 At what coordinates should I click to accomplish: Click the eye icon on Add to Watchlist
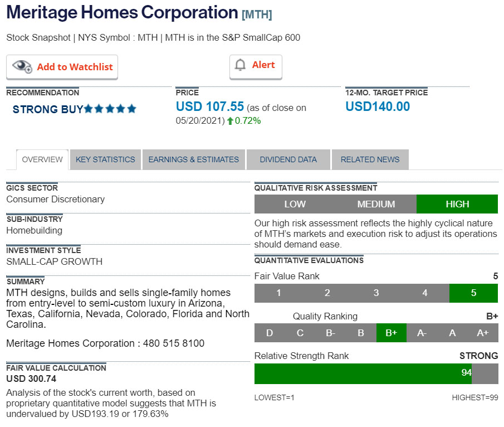click(x=22, y=67)
